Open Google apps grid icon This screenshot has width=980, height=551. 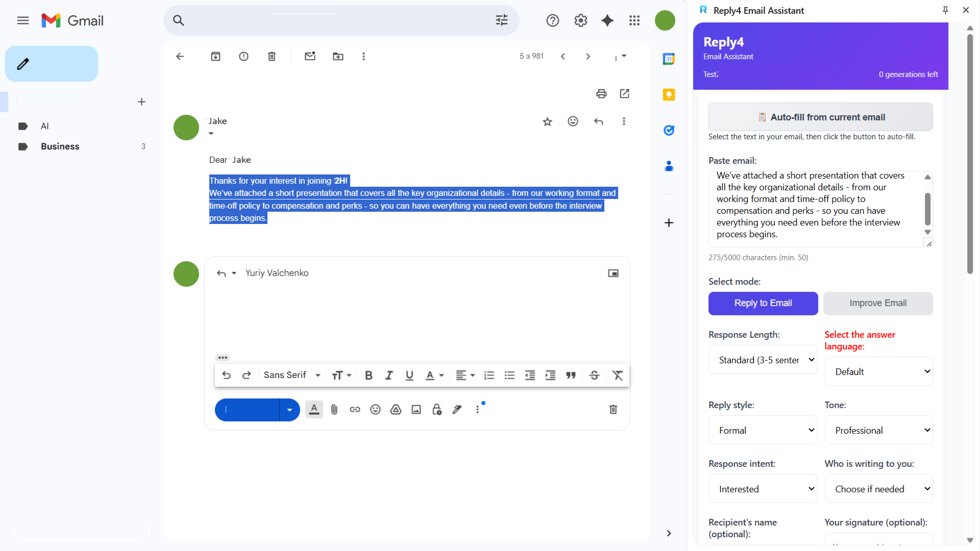tap(634, 20)
